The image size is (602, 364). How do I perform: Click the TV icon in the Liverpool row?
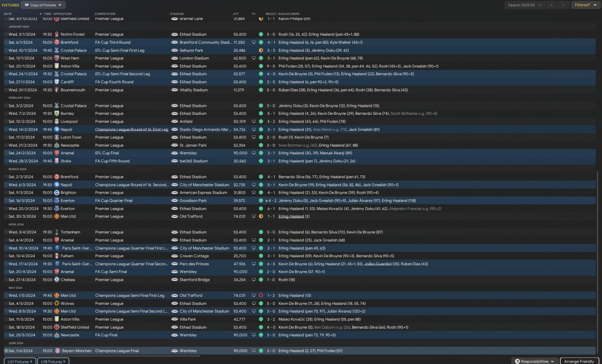(x=254, y=121)
